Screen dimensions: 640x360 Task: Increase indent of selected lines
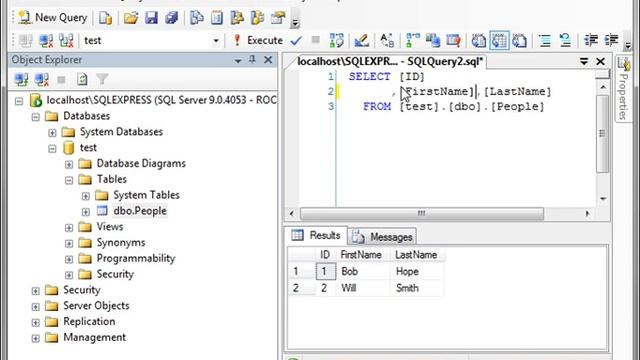(611, 40)
